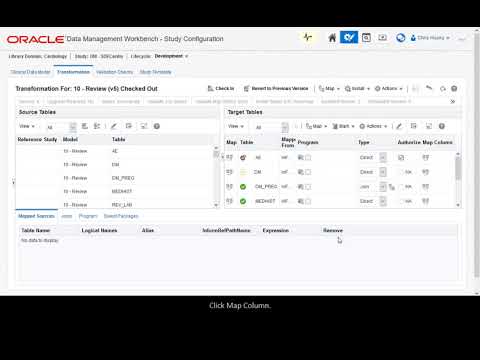Switch to the Stored Packages tab
Screen dimensions: 480x360
pyautogui.click(x=121, y=216)
